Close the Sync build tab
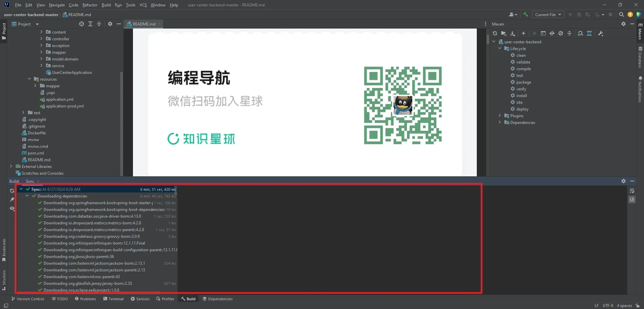 coord(38,181)
